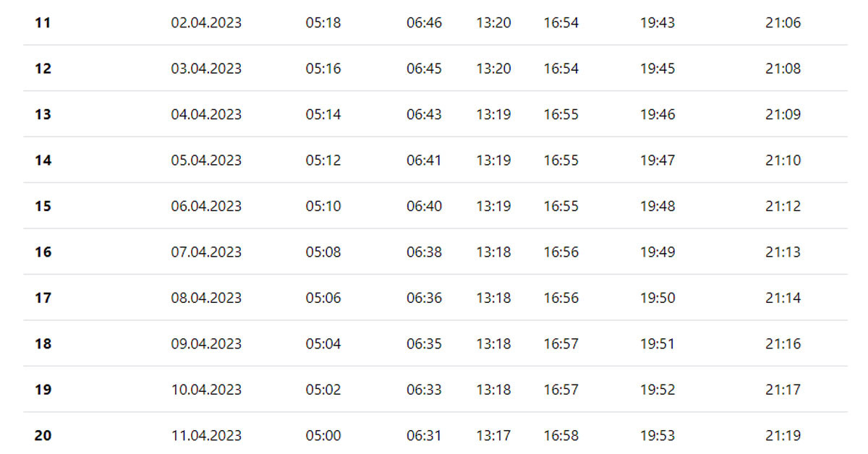Click 21:08 in row 12
The height and width of the screenshot is (454, 868).
click(x=783, y=69)
